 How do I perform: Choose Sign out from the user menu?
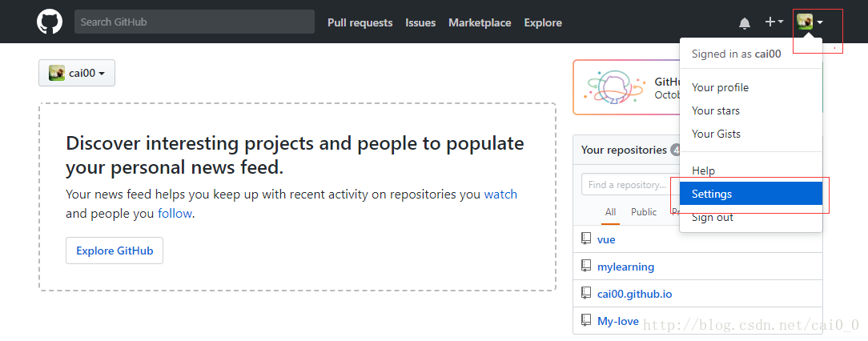coord(750,218)
